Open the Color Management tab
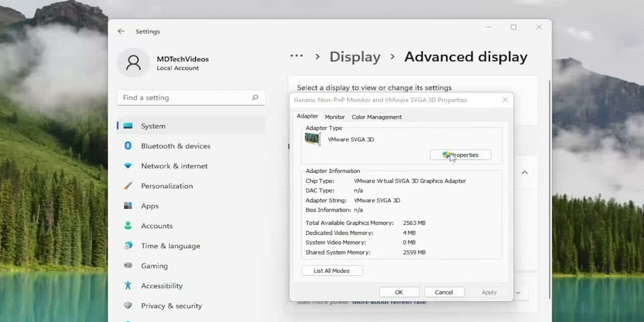The image size is (644, 322). (376, 117)
